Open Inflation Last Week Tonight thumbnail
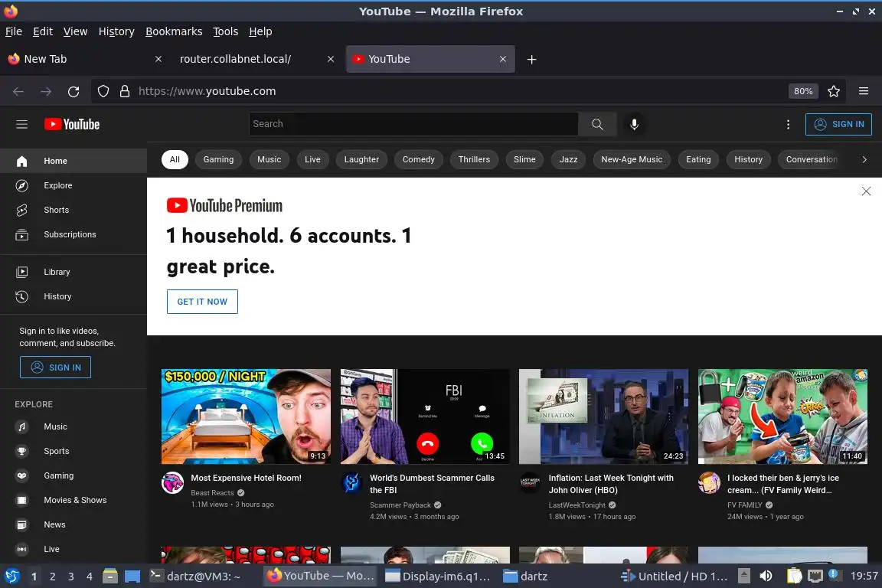882x588 pixels. [603, 416]
